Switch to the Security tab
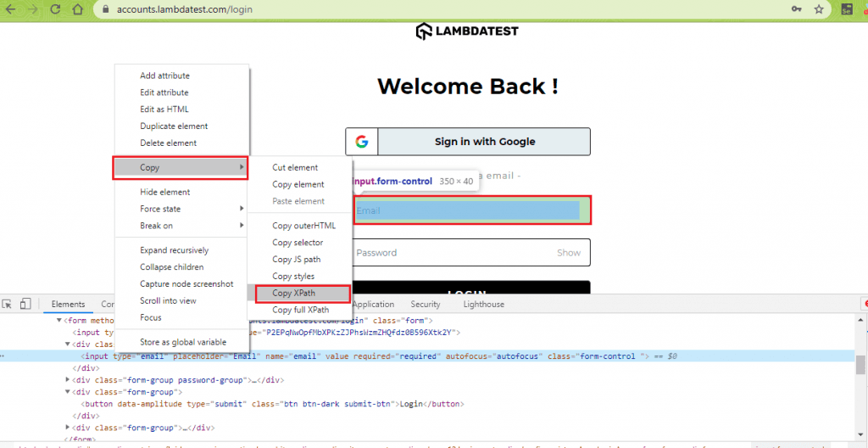This screenshot has width=868, height=448. pos(426,304)
